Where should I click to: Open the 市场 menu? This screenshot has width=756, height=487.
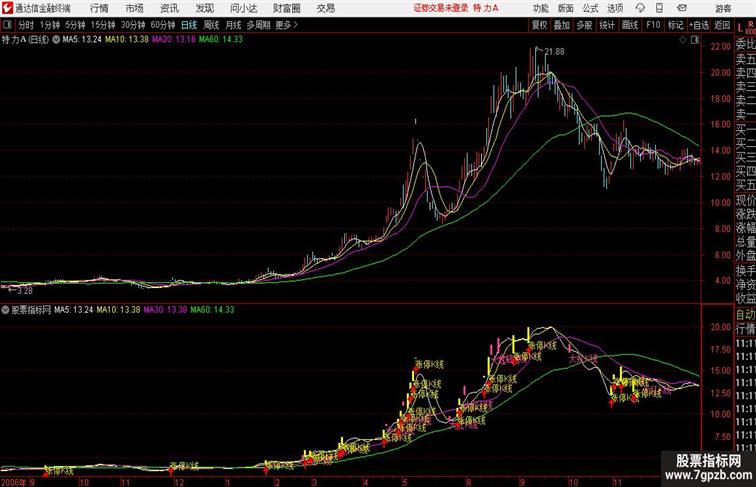(x=134, y=8)
